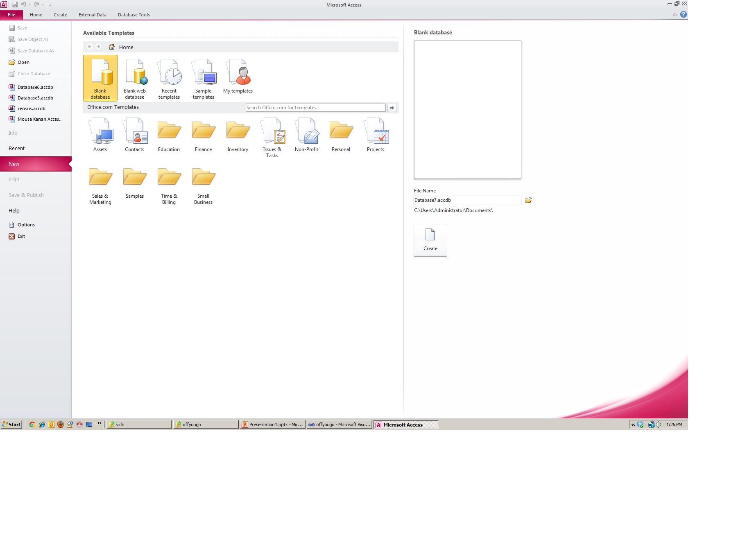Click the File Name text box
This screenshot has width=747, height=560.
click(467, 200)
